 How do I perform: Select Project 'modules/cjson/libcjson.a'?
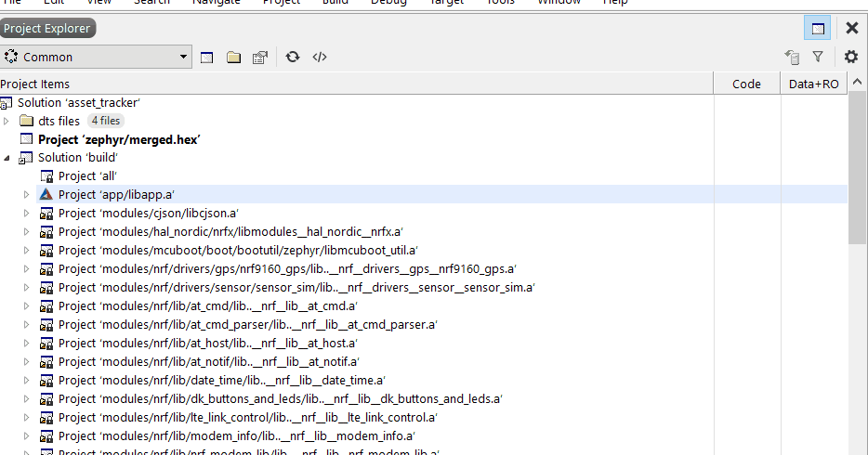[x=148, y=213]
